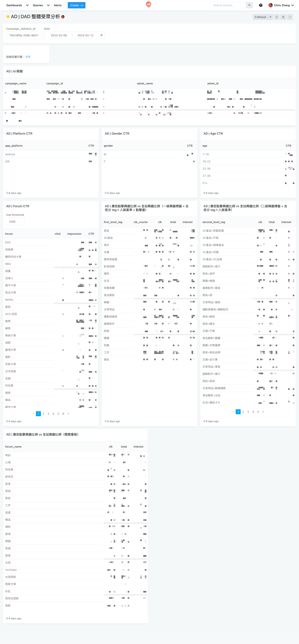Open the share dashboard icon
The width and height of the screenshot is (299, 644).
coord(283,17)
